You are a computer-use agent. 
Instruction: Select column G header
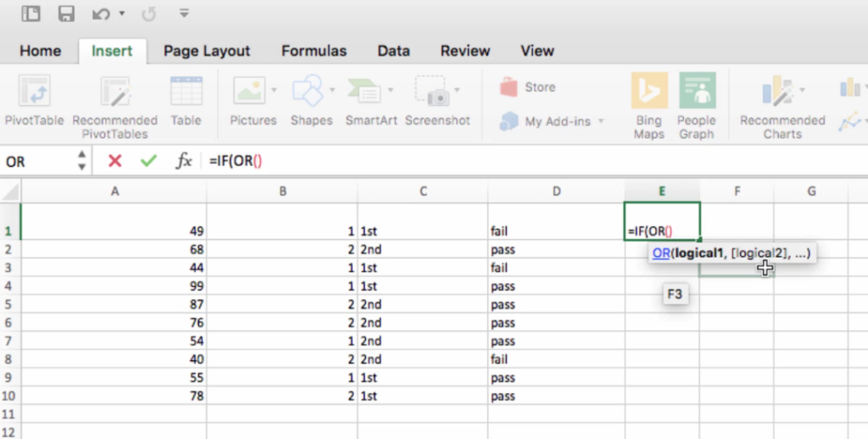811,192
